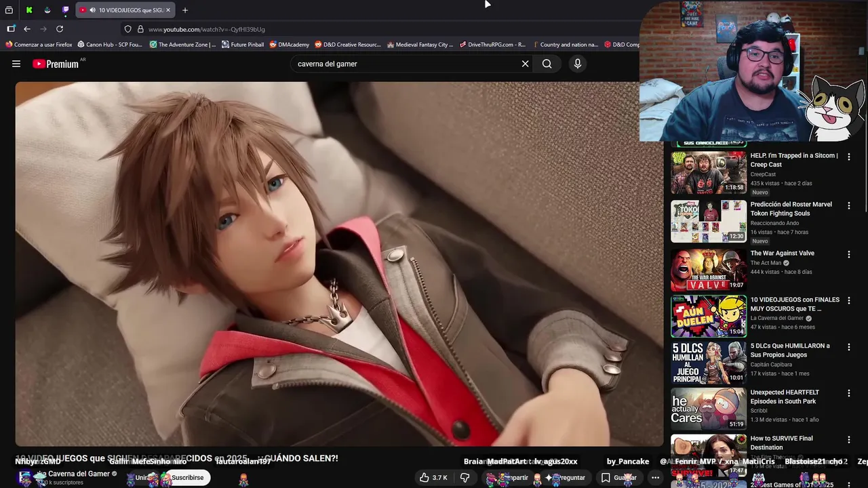Viewport: 868px width, 488px height.
Task: Open tracking protection shield icon
Action: click(x=127, y=29)
